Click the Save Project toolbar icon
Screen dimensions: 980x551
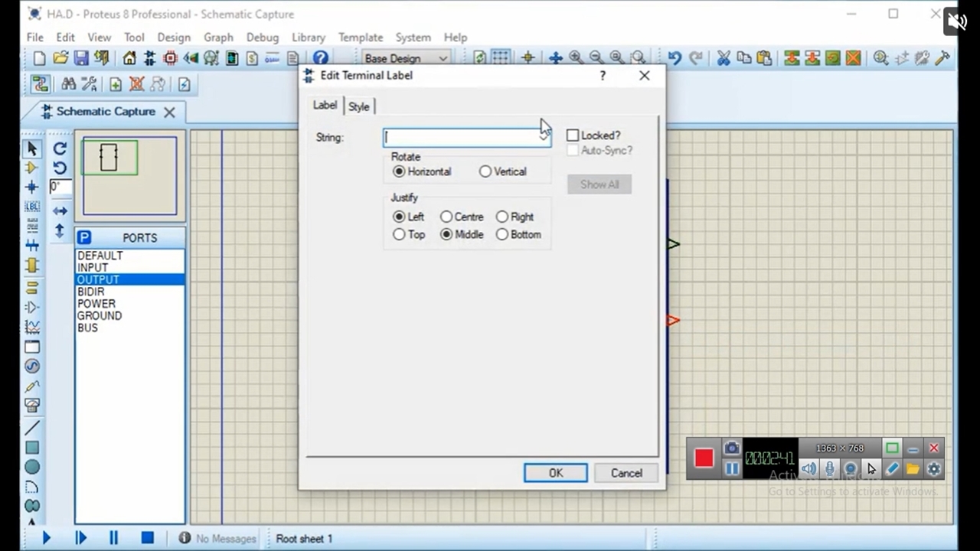click(81, 58)
